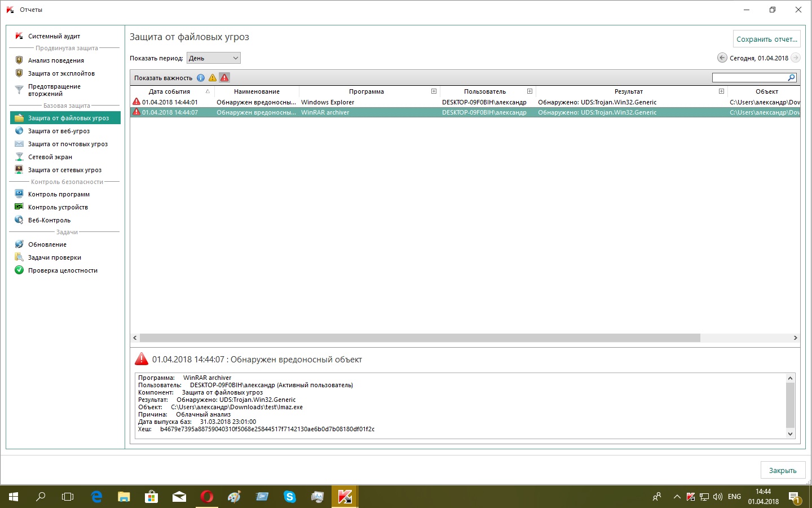The height and width of the screenshot is (508, 812).
Task: Toggle informational events importance filter
Action: [x=201, y=78]
